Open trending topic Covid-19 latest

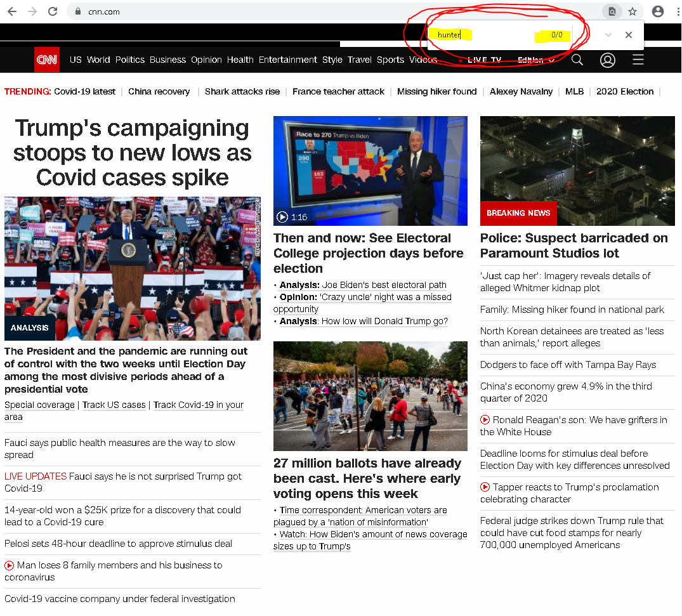tap(84, 92)
